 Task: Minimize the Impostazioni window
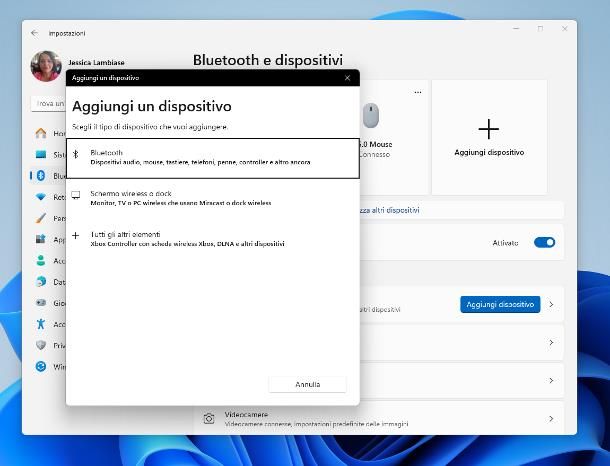coord(516,29)
